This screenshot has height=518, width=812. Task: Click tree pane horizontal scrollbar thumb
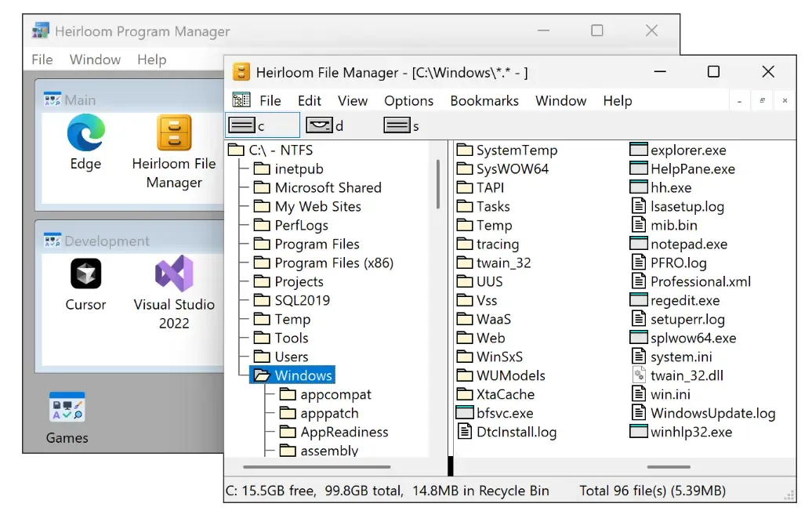point(317,467)
